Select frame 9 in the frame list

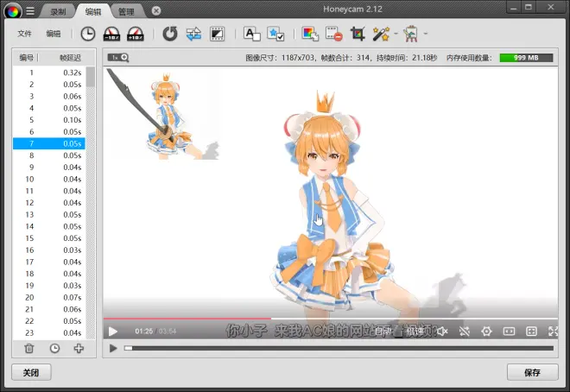tap(49, 168)
